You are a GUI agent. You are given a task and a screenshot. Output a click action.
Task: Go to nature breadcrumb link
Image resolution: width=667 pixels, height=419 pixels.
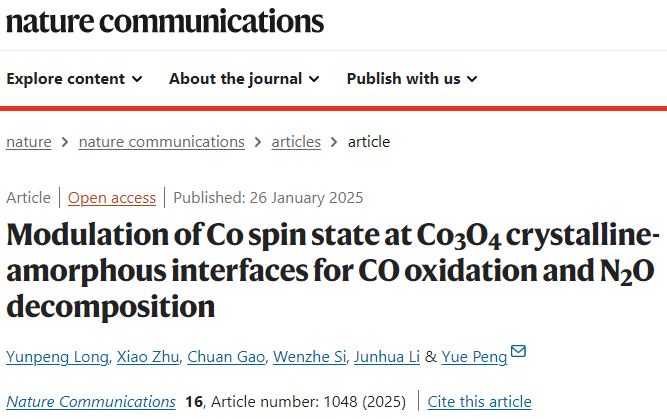point(29,142)
